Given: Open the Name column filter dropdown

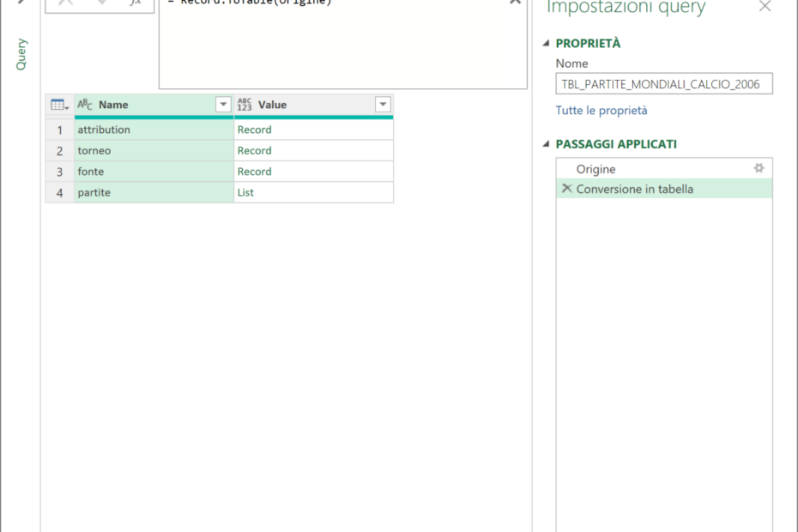Looking at the screenshot, I should coord(223,105).
